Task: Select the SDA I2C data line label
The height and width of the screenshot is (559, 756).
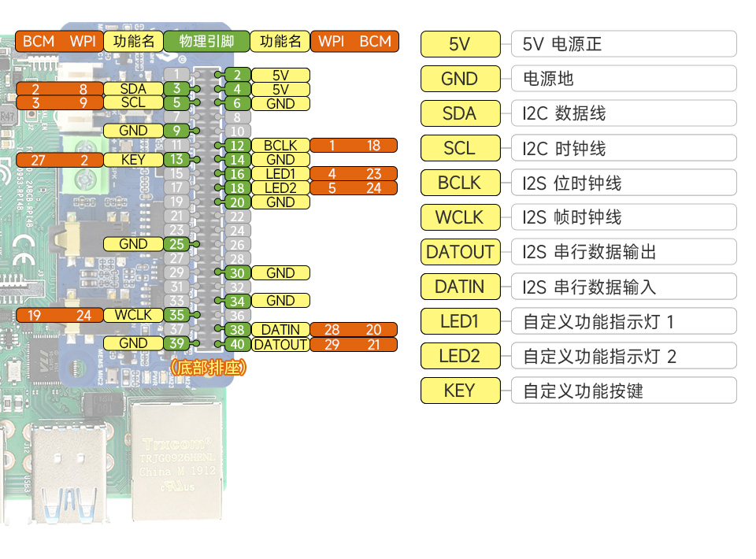Action: pyautogui.click(x=460, y=113)
